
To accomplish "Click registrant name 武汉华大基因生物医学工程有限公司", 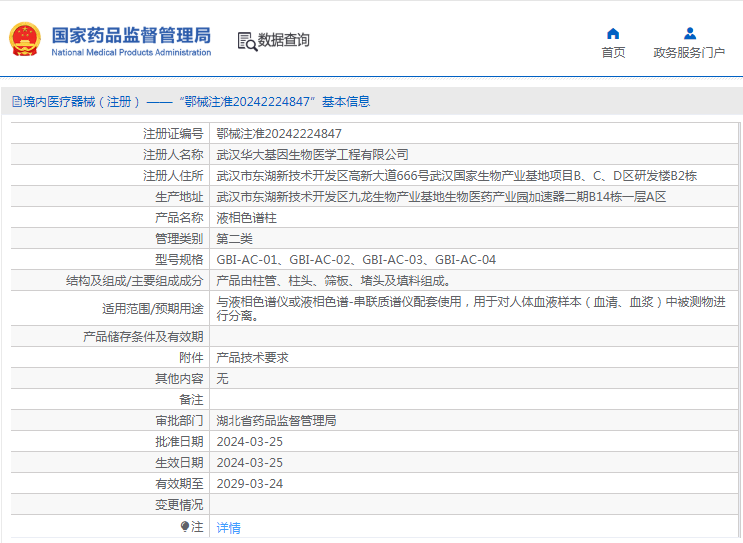I will click(x=312, y=154).
